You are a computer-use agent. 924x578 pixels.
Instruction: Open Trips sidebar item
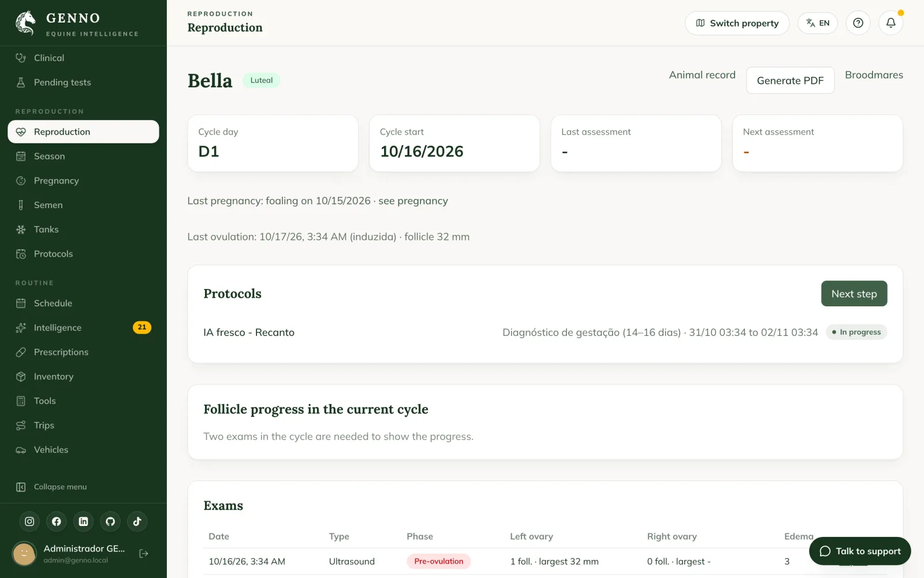(83, 425)
